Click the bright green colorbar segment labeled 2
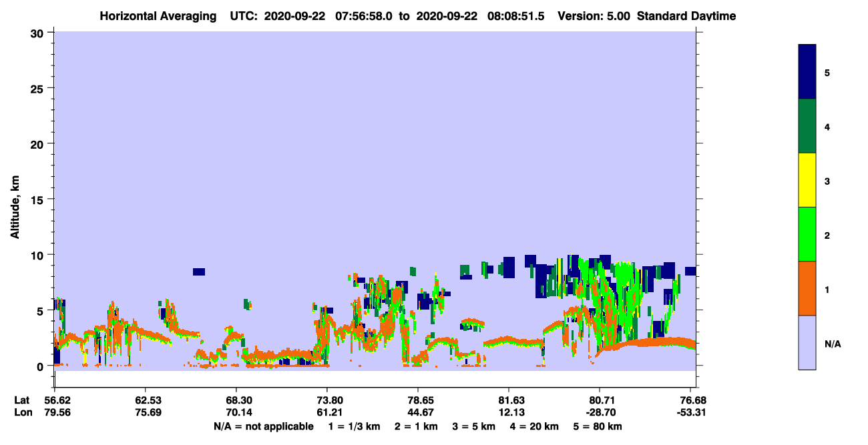The width and height of the screenshot is (868, 445). [x=807, y=234]
